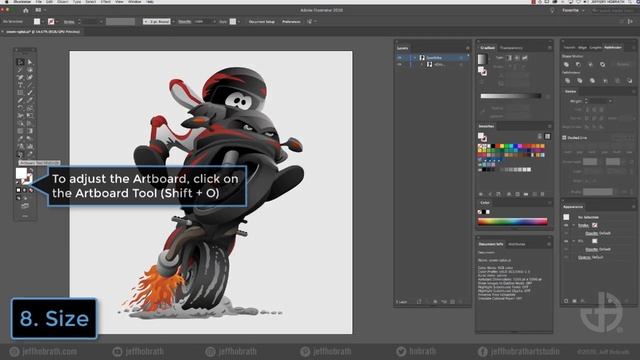Open the Swatches panel menu icon
Screen dimensions: 640x360
coord(550,127)
